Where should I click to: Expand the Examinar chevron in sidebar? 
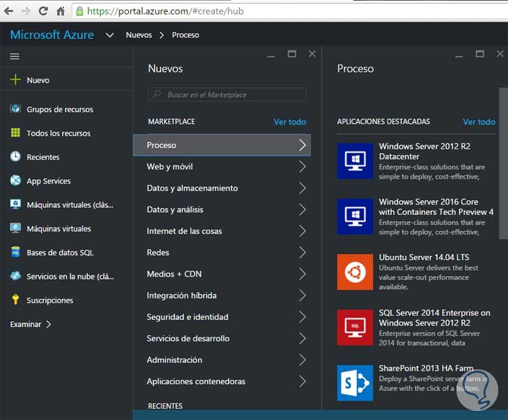coord(49,324)
